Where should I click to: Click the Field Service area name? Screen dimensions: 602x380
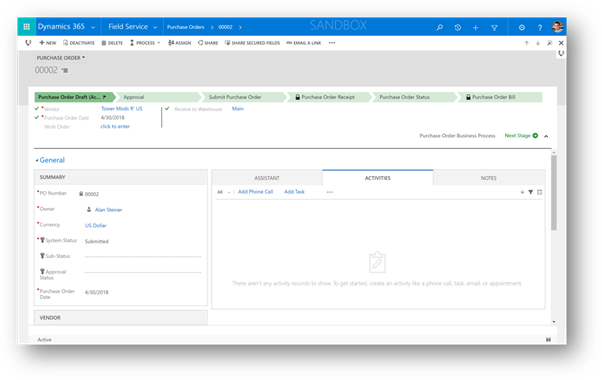click(128, 26)
